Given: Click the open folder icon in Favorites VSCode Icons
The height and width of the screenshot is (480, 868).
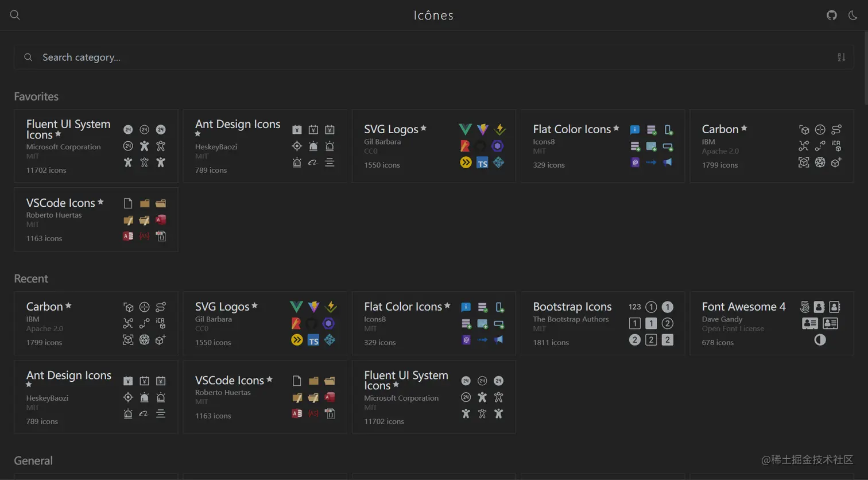Looking at the screenshot, I should tap(161, 203).
